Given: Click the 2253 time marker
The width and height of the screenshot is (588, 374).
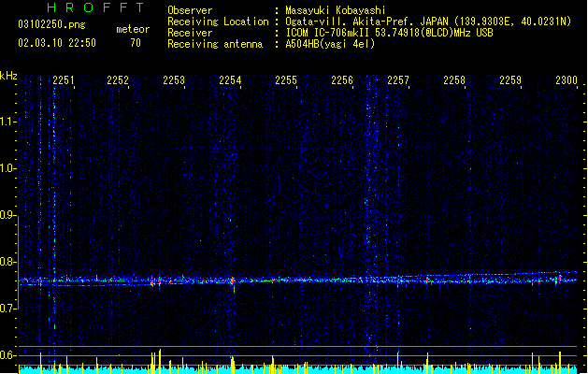Looking at the screenshot, I should point(174,80).
